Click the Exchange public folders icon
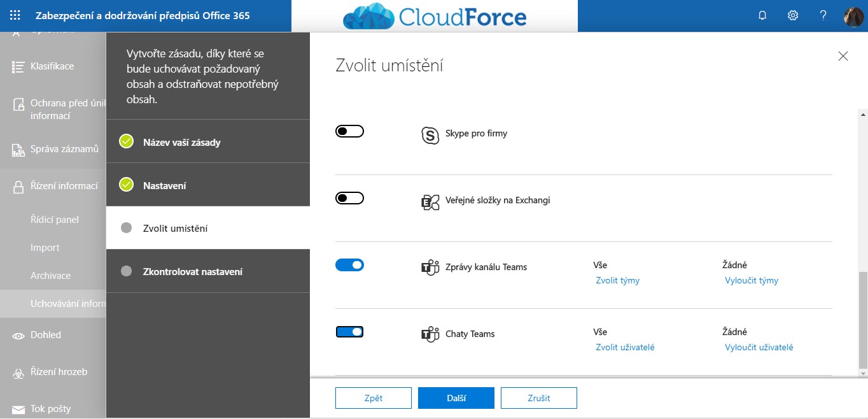Screen dimensions: 868x419 [431, 202]
